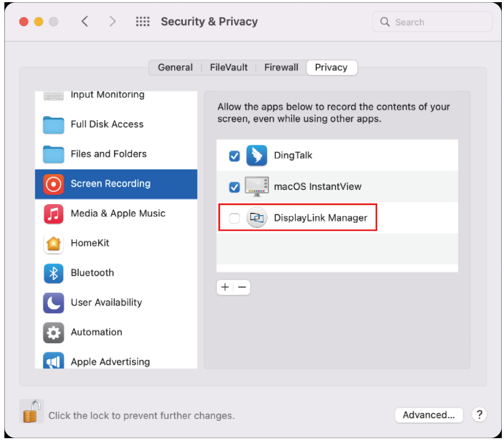Image resolution: width=504 pixels, height=442 pixels.
Task: Select HomeKit in the privacy list
Action: [90, 243]
